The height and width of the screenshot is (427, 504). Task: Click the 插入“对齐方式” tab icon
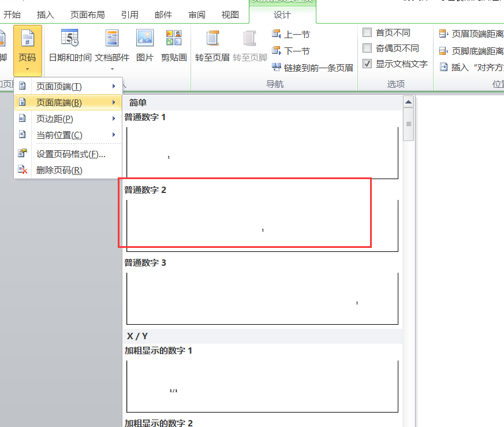443,67
